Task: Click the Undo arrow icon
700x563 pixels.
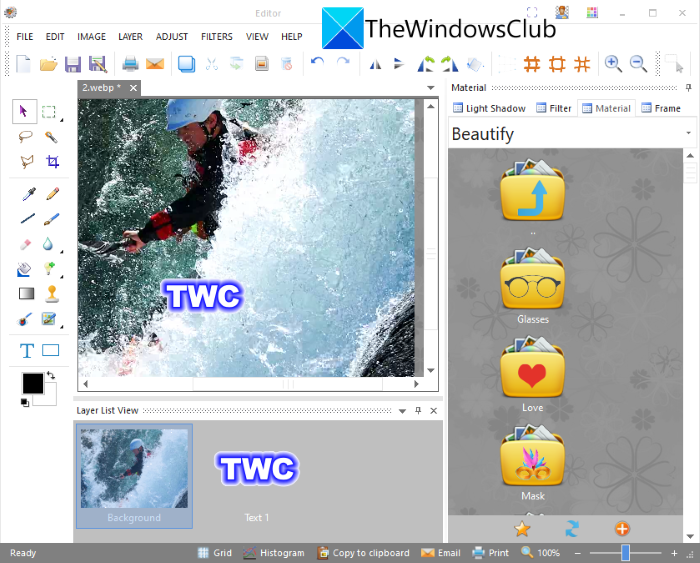Action: [x=317, y=63]
